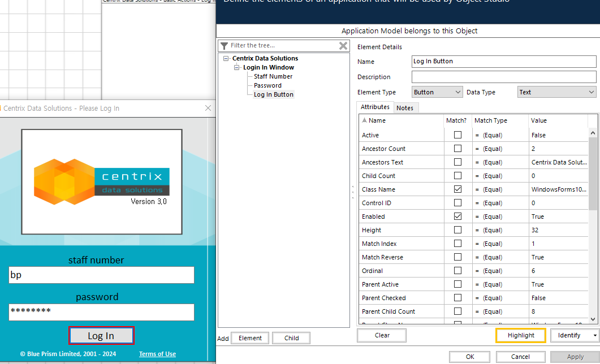Close the Centrix login window

point(208,108)
